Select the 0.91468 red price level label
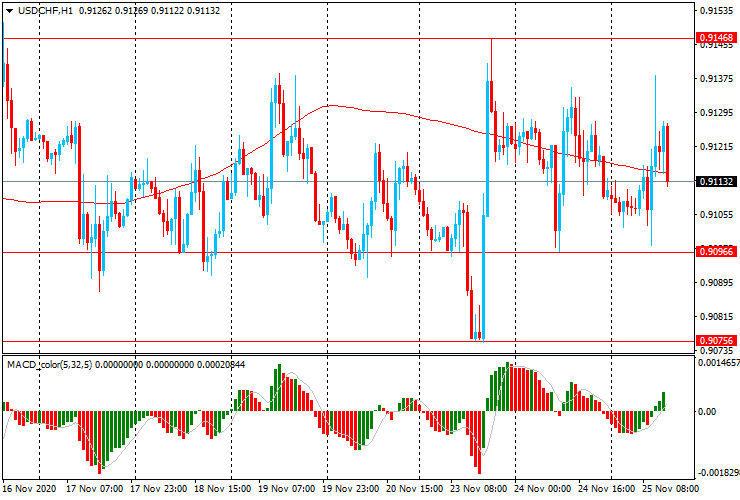 pyautogui.click(x=718, y=39)
